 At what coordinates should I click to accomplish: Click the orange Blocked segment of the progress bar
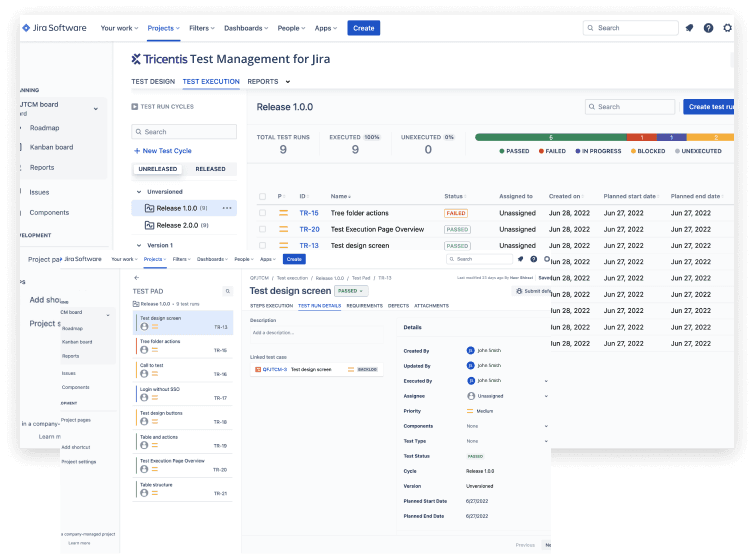(710, 137)
